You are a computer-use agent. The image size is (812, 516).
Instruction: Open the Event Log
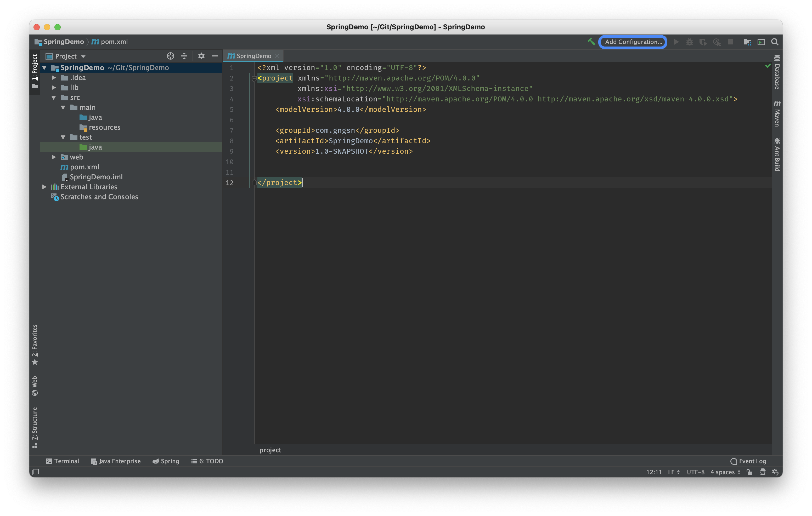click(748, 461)
